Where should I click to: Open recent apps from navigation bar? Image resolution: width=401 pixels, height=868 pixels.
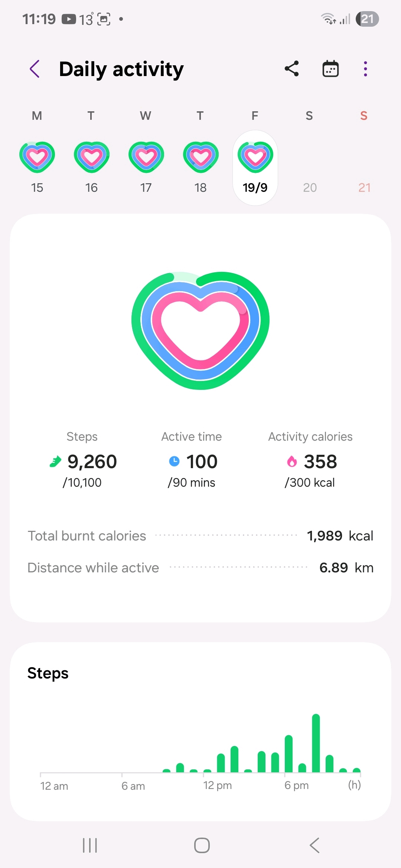(90, 845)
